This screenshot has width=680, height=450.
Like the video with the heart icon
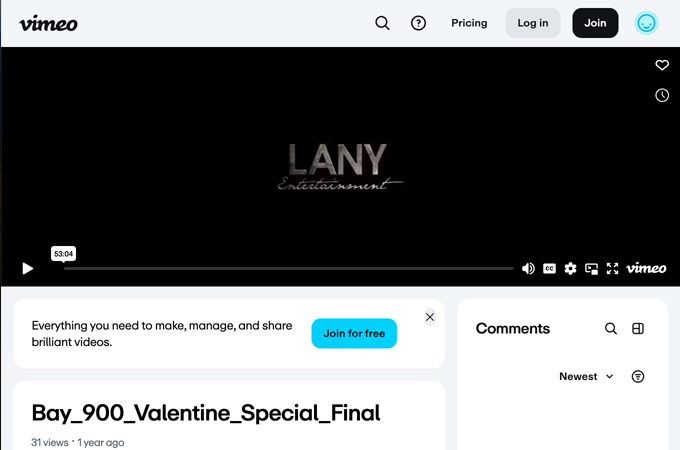point(662,65)
